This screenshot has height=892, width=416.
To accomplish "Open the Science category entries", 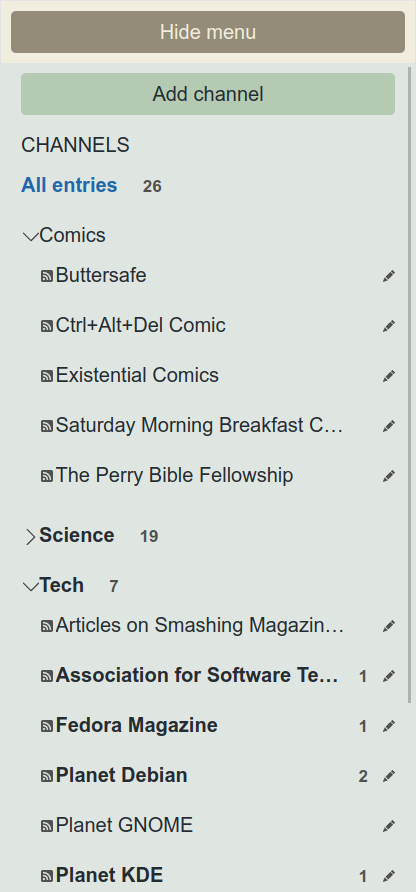I will 77,536.
